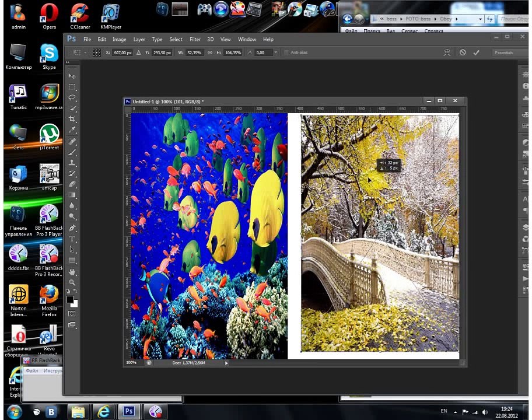The width and height of the screenshot is (532, 420).
Task: Click the black foreground color swatch
Action: (69, 300)
